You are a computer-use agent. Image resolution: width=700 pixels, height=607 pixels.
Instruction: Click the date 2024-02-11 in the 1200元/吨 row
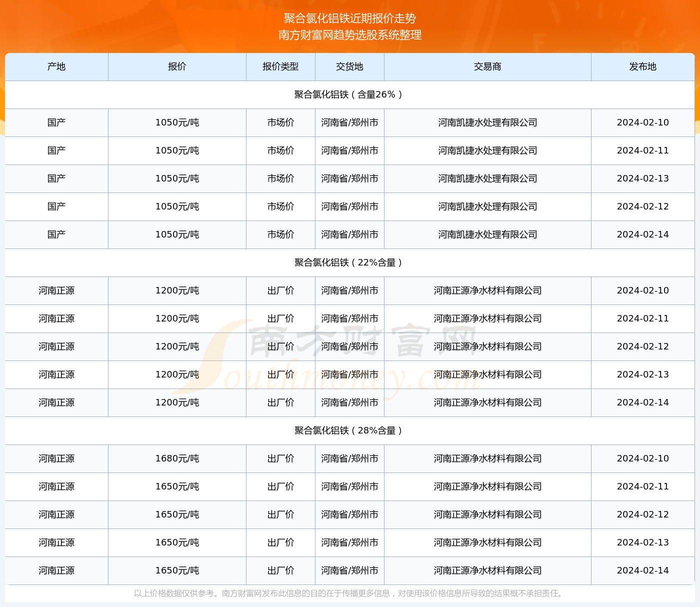[643, 318]
